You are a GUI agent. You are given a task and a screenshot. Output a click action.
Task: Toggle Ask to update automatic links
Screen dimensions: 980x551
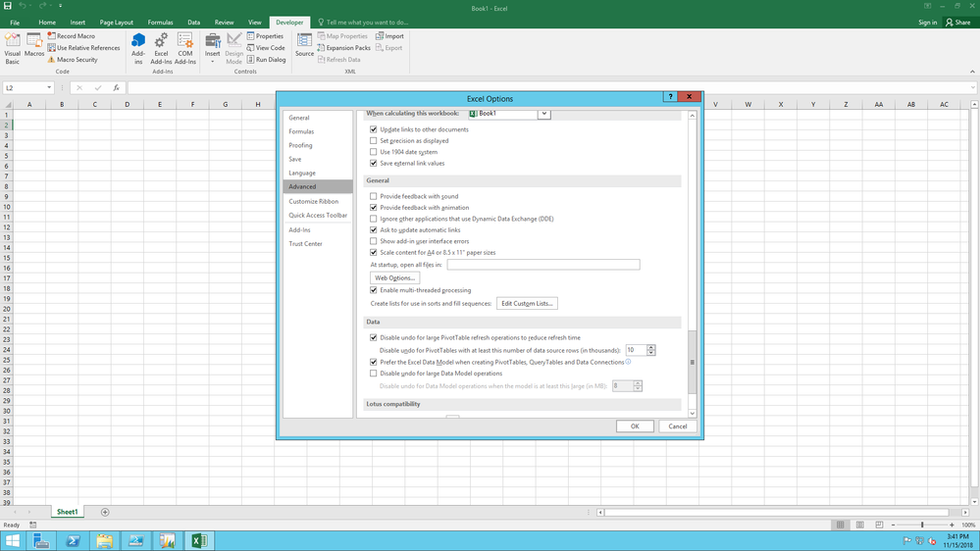pyautogui.click(x=374, y=230)
